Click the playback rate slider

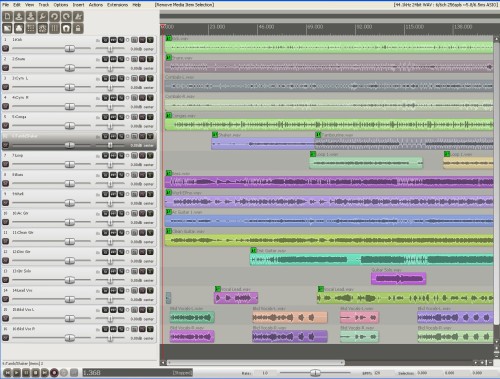pos(315,372)
